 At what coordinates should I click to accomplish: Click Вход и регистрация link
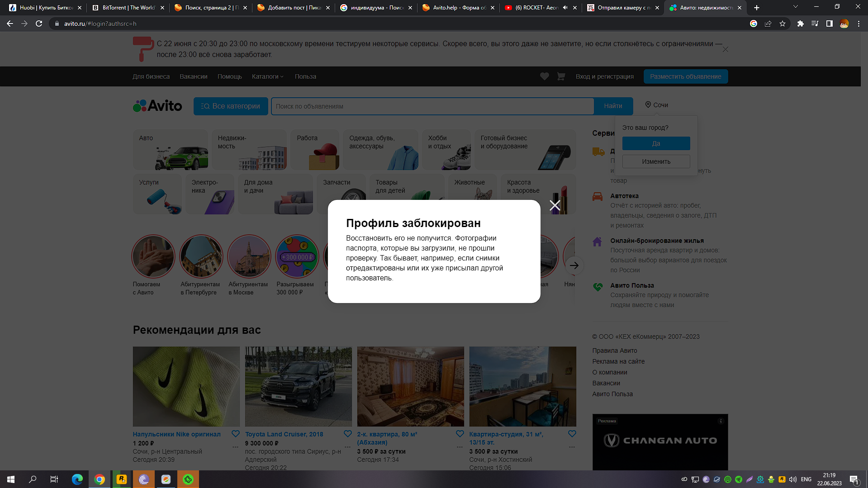pos(605,76)
